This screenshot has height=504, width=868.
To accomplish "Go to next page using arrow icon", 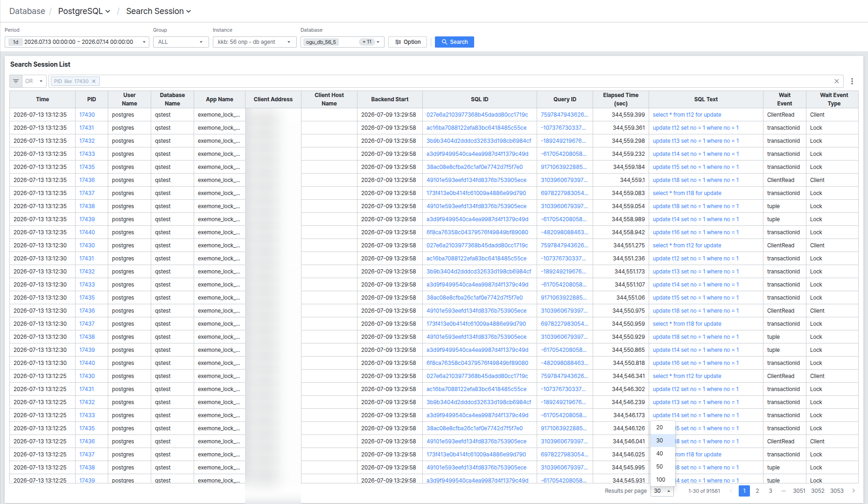I will [854, 491].
